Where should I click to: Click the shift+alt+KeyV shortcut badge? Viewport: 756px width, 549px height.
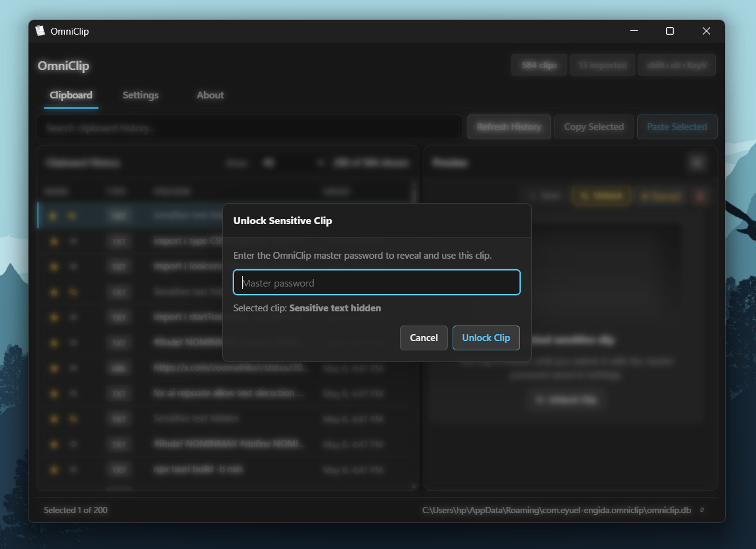(677, 65)
